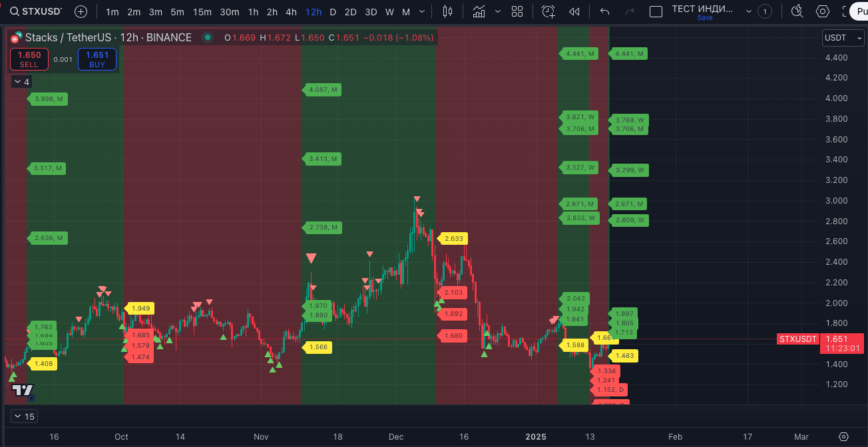This screenshot has height=447, width=868.
Task: Click the green market status dot
Action: 208,38
